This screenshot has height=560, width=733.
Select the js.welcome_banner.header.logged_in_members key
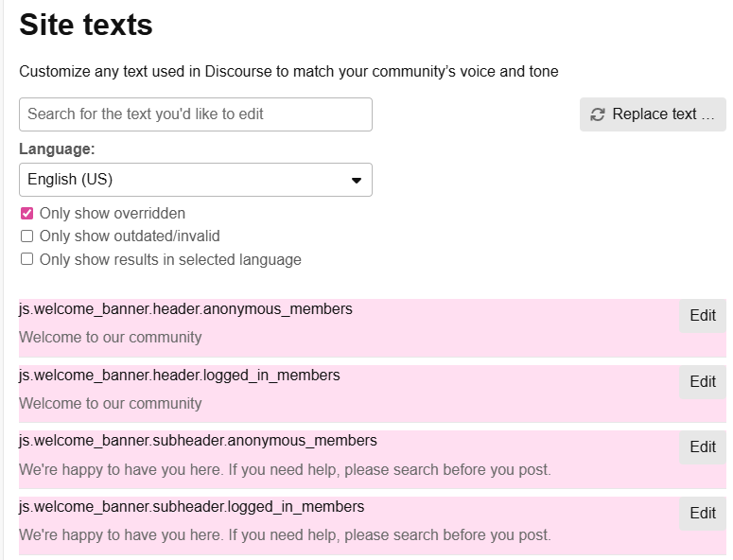(x=180, y=376)
